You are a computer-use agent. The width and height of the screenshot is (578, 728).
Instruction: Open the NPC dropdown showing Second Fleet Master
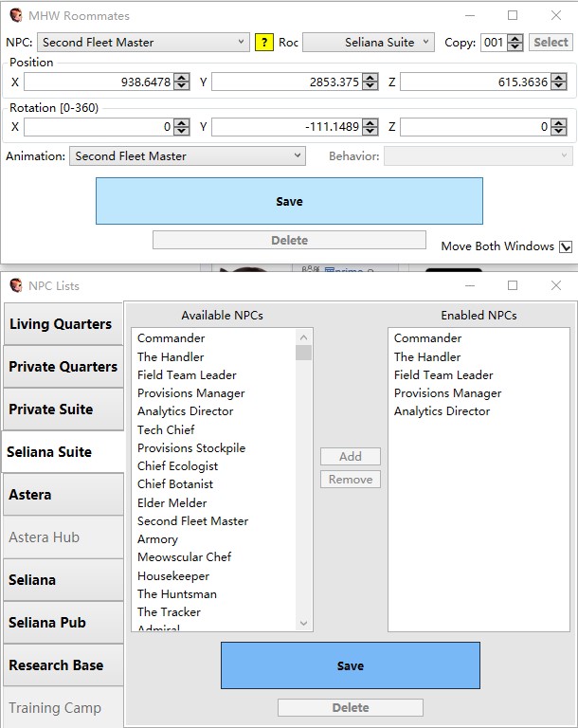pyautogui.click(x=143, y=43)
